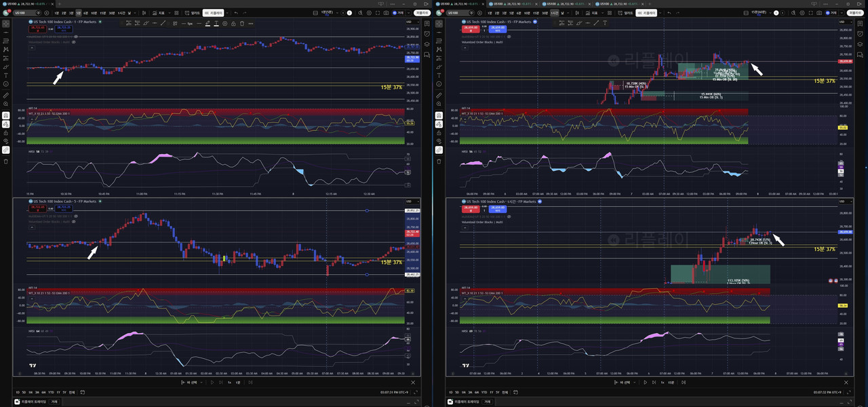The height and width of the screenshot is (407, 868).
Task: Select the 15분 timeframe in left window
Action: (103, 13)
